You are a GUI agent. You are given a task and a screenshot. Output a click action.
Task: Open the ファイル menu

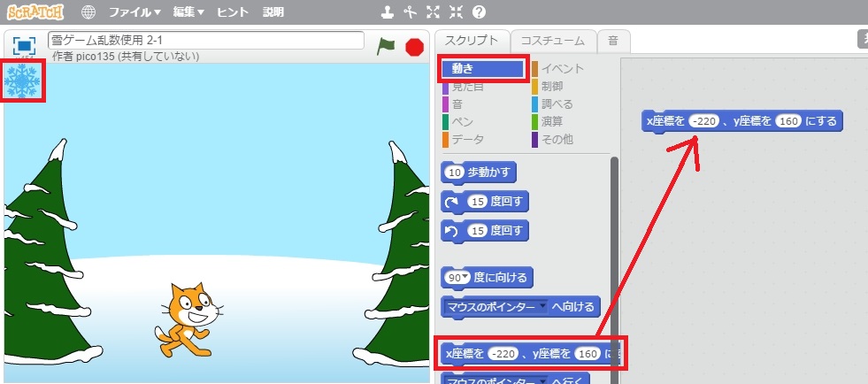pyautogui.click(x=134, y=12)
